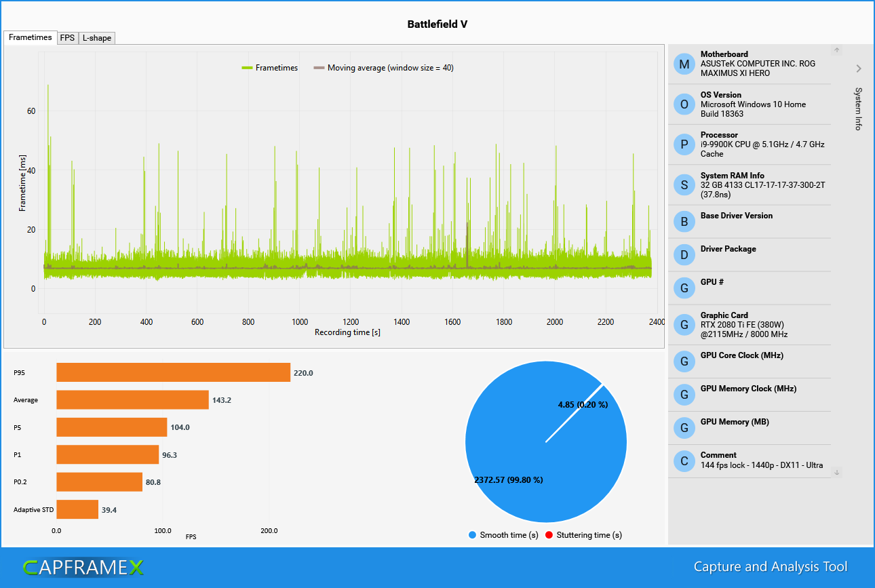Image resolution: width=875 pixels, height=588 pixels.
Task: Click the 'i9-9900K CPU @ 5.1GHz' text
Action: tap(747, 144)
